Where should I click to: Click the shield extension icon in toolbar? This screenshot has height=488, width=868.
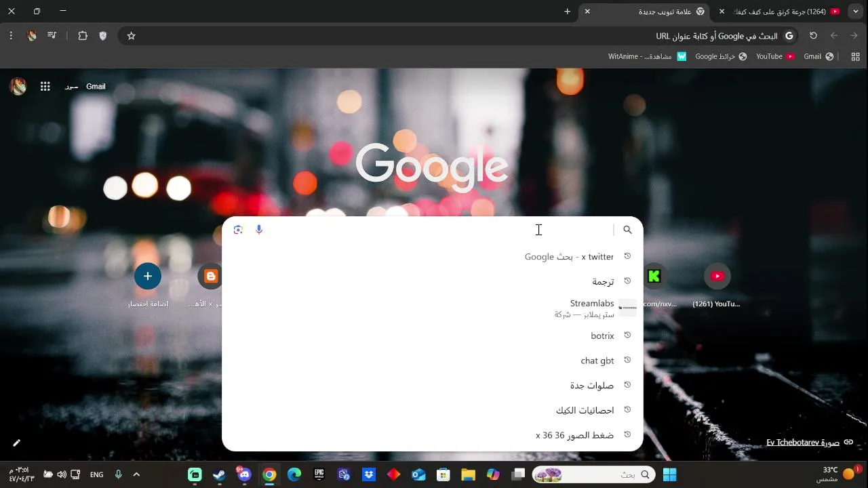click(x=103, y=36)
